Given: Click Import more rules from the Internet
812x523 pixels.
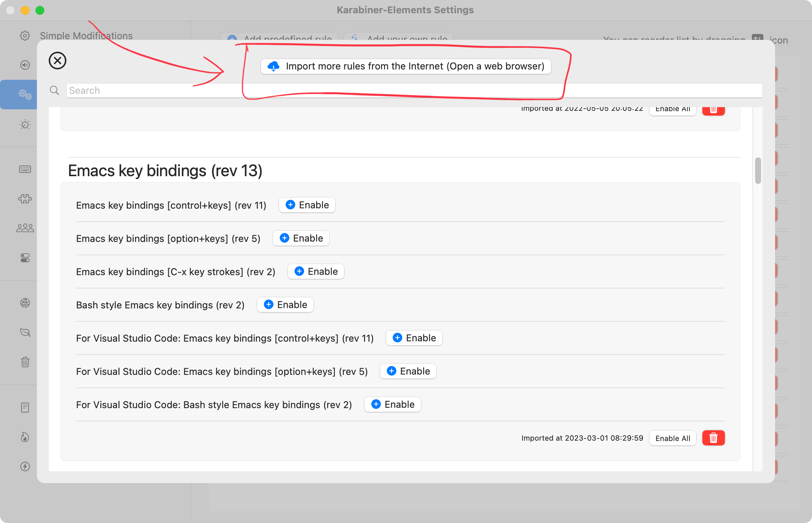Looking at the screenshot, I should [406, 66].
